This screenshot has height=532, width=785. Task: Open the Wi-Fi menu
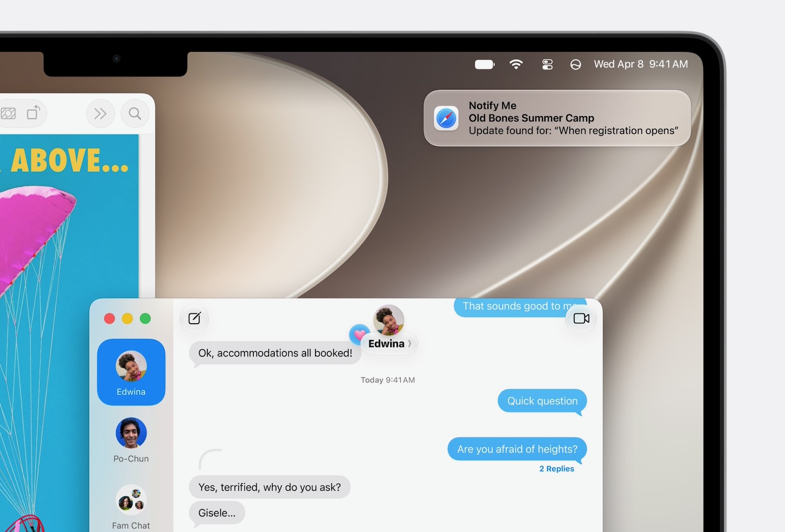pyautogui.click(x=516, y=64)
